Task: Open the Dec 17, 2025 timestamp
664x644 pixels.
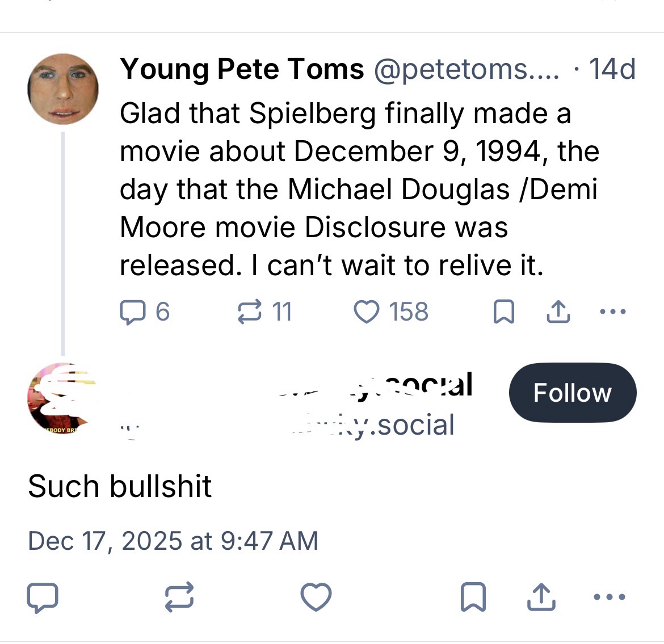Action: point(173,540)
